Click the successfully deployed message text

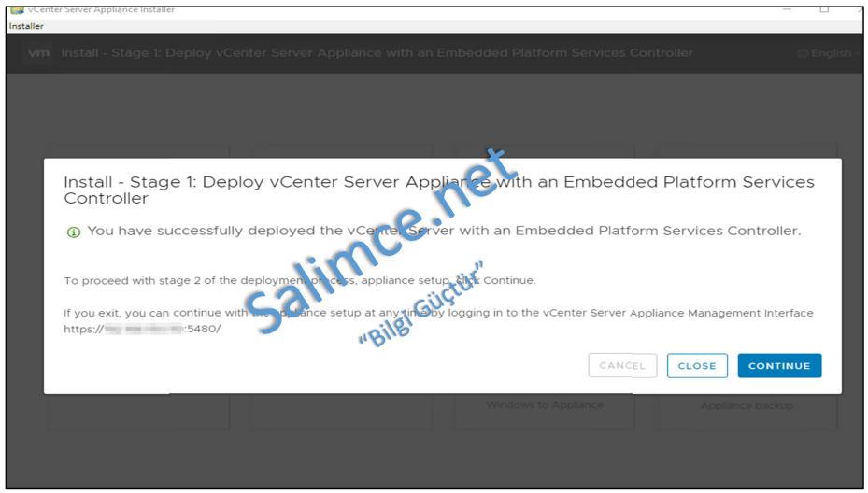click(444, 231)
